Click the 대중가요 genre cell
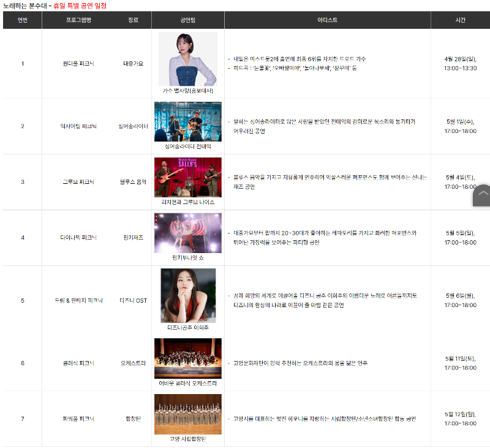Screen dimensions: 490x448 coord(133,64)
